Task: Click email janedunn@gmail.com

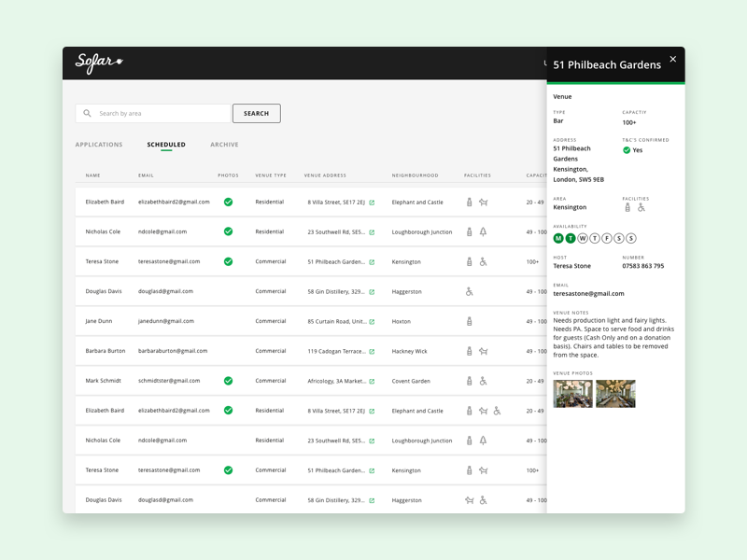Action: coord(166,321)
